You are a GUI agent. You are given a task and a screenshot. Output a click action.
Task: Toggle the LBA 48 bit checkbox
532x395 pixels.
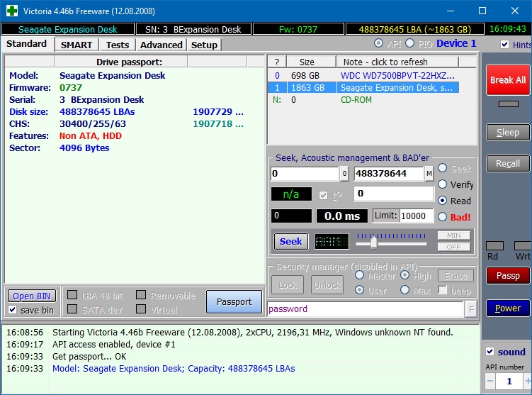point(72,295)
